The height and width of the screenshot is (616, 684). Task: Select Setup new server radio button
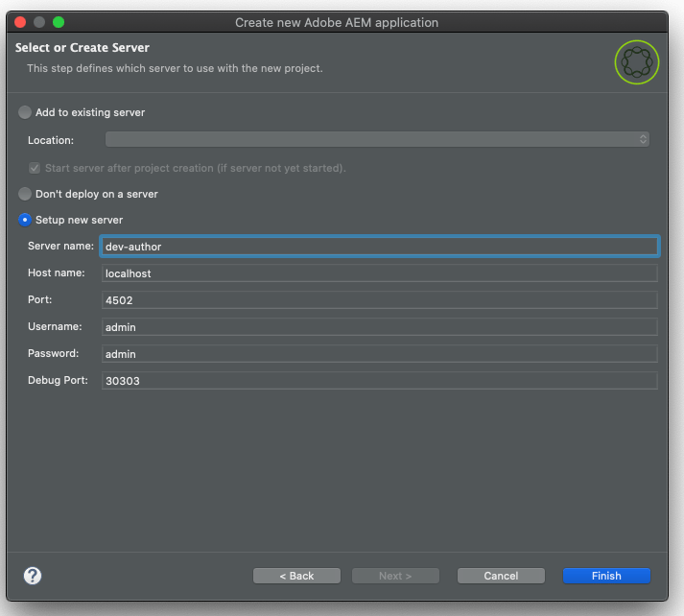pyautogui.click(x=25, y=220)
